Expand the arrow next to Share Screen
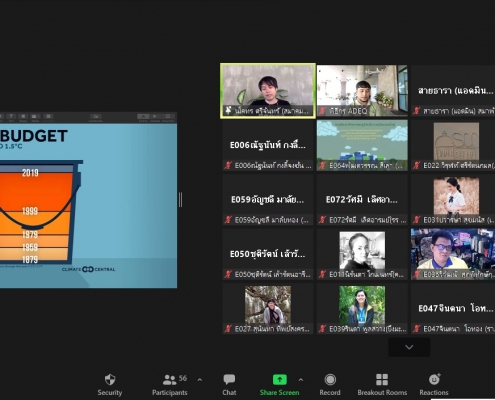Image resolution: width=495 pixels, height=400 pixels. coord(301,380)
